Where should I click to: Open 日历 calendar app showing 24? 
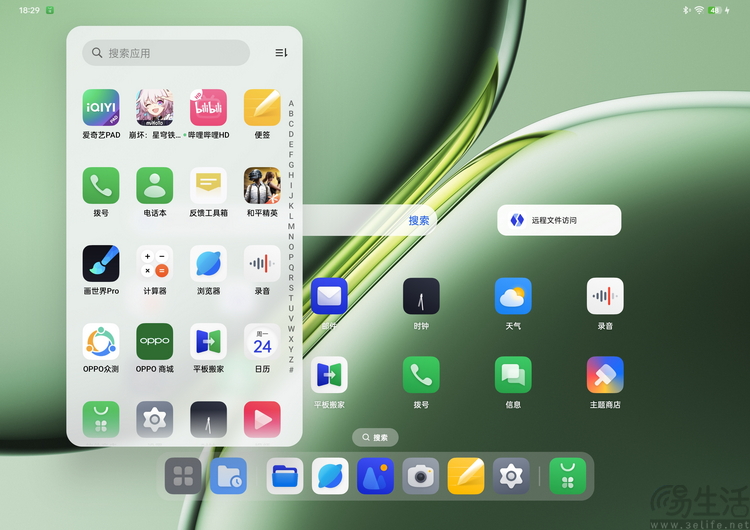click(x=262, y=342)
